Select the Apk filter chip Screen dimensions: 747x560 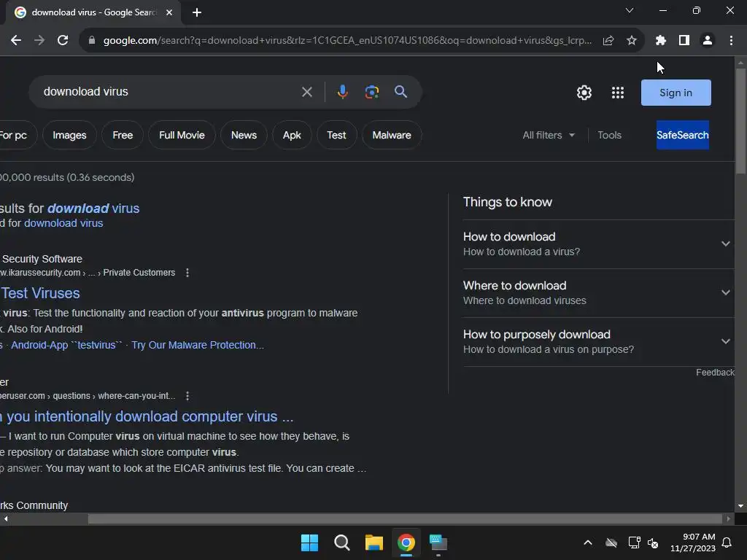[x=292, y=135]
